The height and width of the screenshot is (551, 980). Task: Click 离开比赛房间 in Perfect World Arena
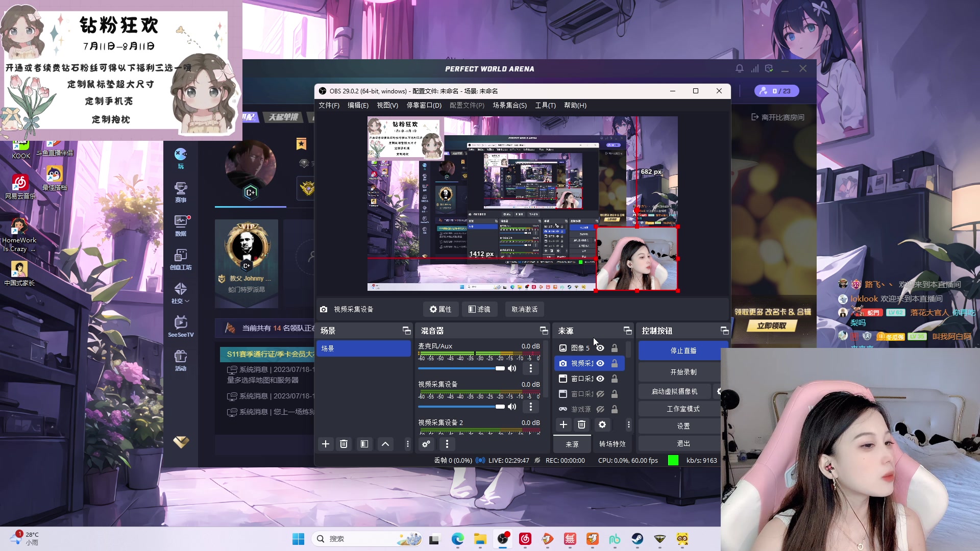pyautogui.click(x=777, y=117)
